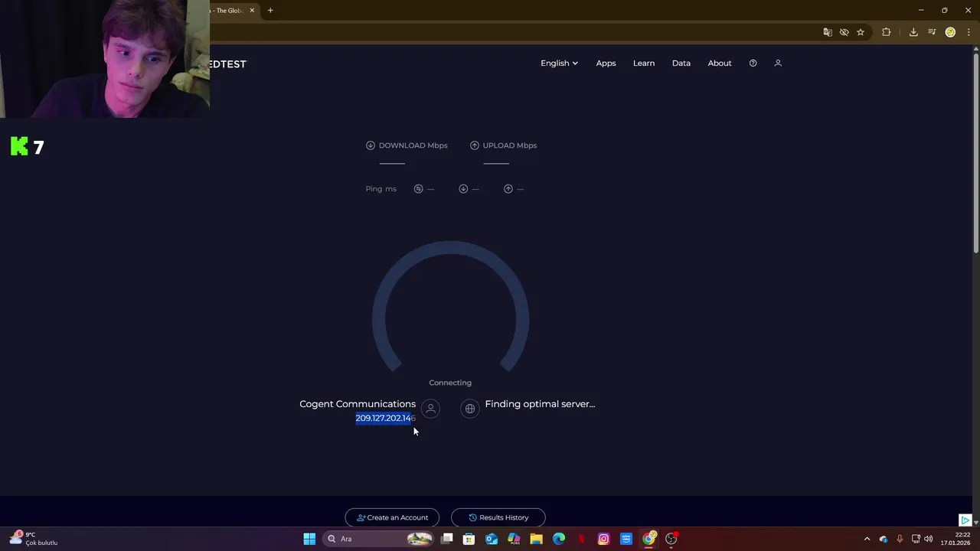Click the Chrome profile avatar

point(950,32)
